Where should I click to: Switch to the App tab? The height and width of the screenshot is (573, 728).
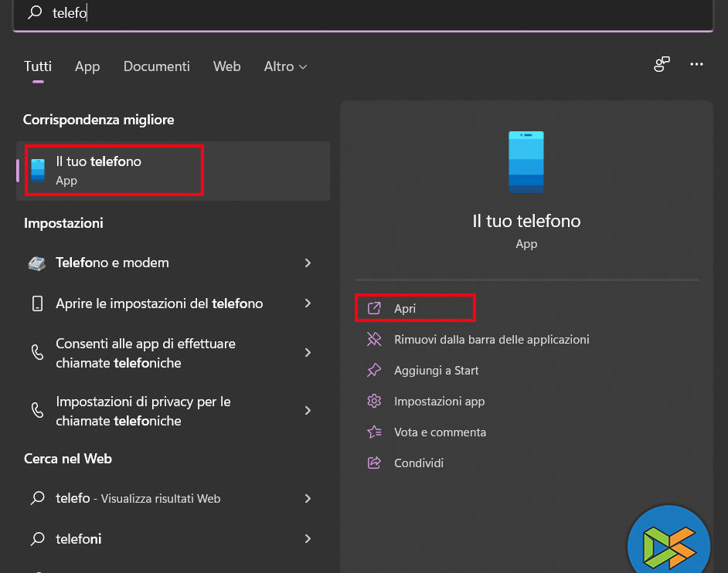(x=87, y=66)
